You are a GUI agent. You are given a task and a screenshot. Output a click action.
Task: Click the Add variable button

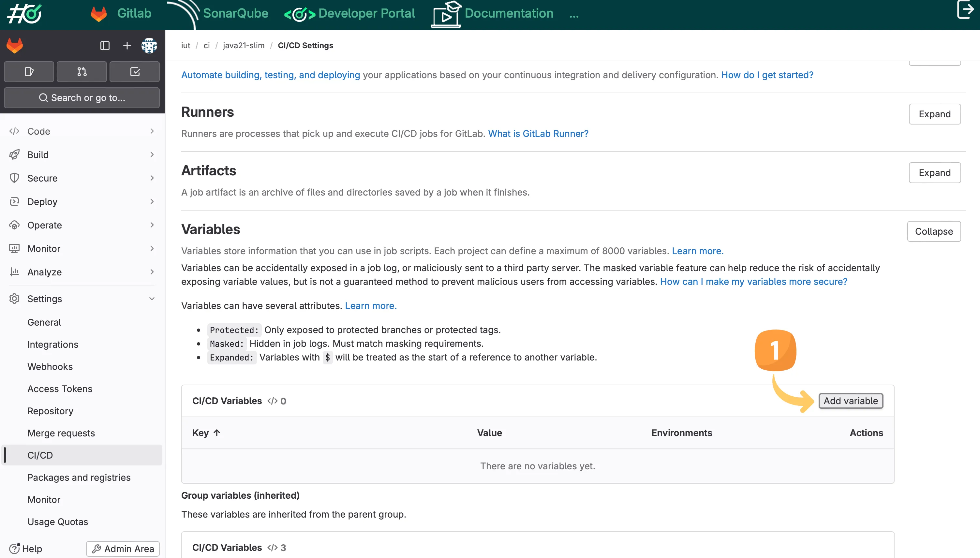[x=851, y=401]
